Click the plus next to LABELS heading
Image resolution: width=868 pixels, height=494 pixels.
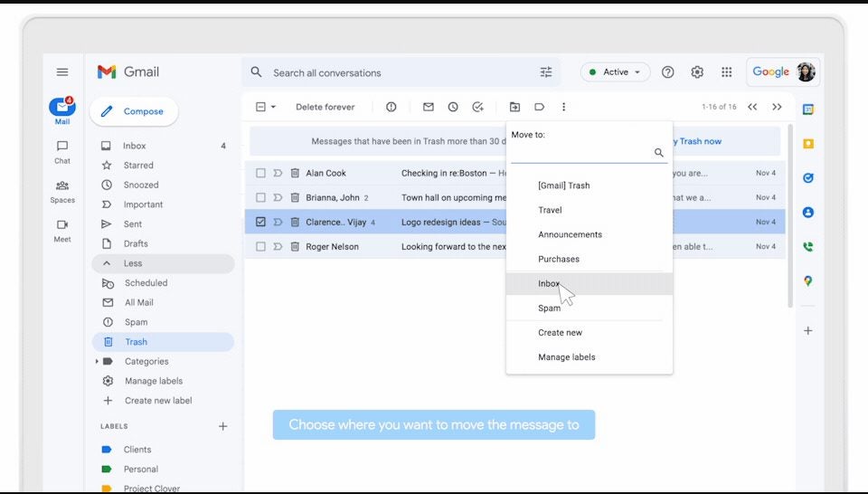coord(222,426)
